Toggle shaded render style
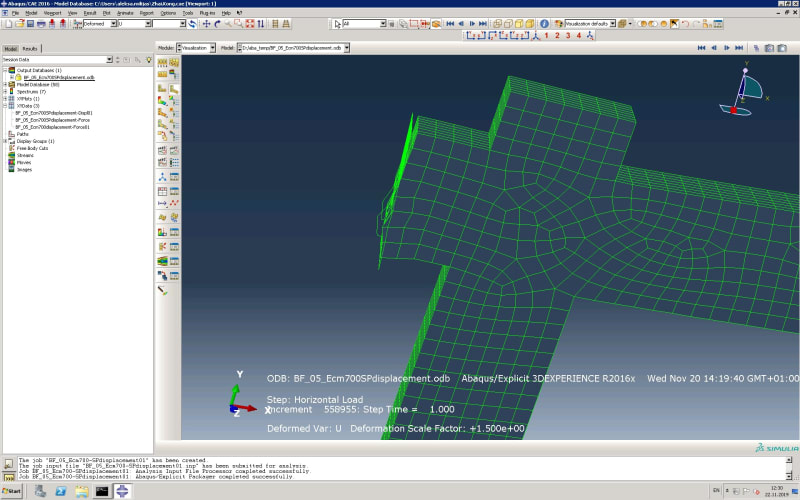Screen dimensions: 800x500 pyautogui.click(x=530, y=24)
